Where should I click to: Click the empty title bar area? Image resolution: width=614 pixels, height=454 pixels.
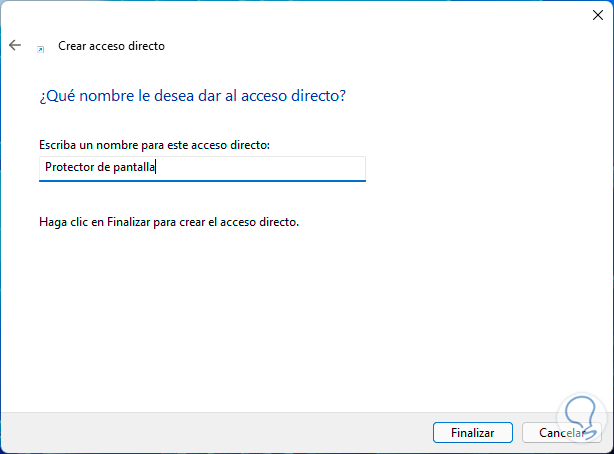[300, 15]
